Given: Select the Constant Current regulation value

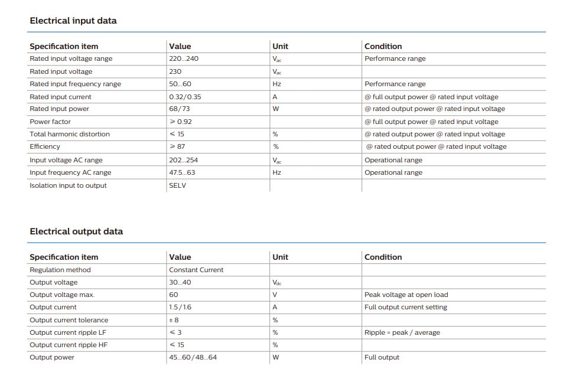Looking at the screenshot, I should coord(196,270).
